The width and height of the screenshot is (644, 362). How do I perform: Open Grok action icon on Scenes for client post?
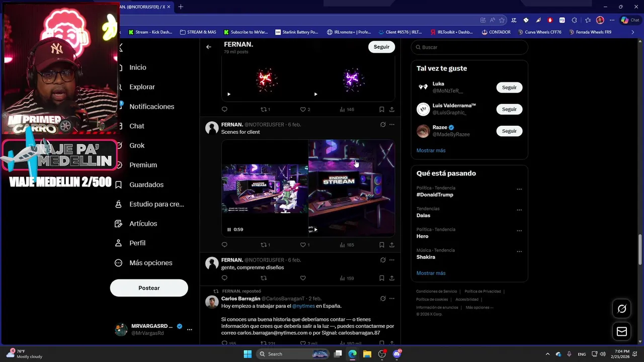(383, 124)
